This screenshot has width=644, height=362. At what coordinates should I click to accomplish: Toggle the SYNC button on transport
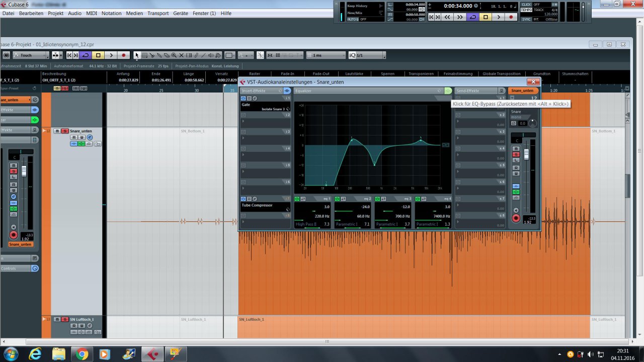526,19
